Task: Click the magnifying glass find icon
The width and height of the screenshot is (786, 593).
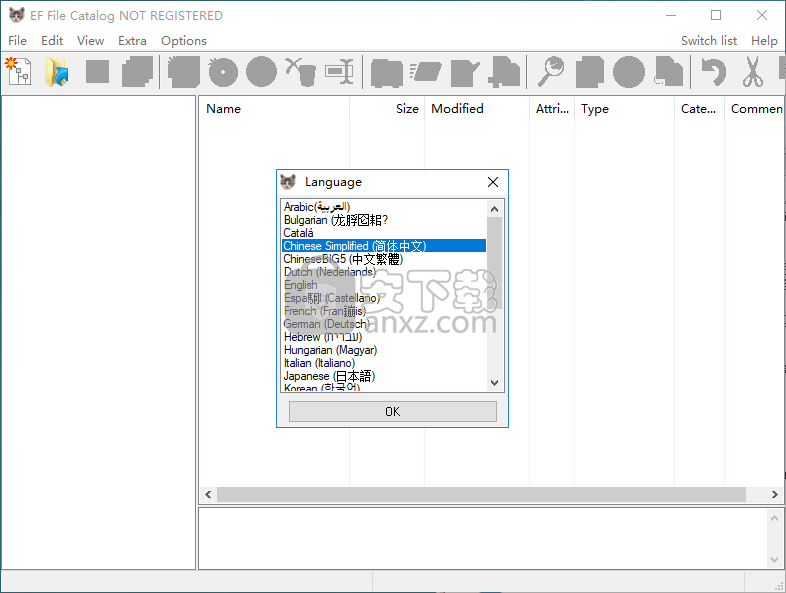Action: [x=551, y=72]
